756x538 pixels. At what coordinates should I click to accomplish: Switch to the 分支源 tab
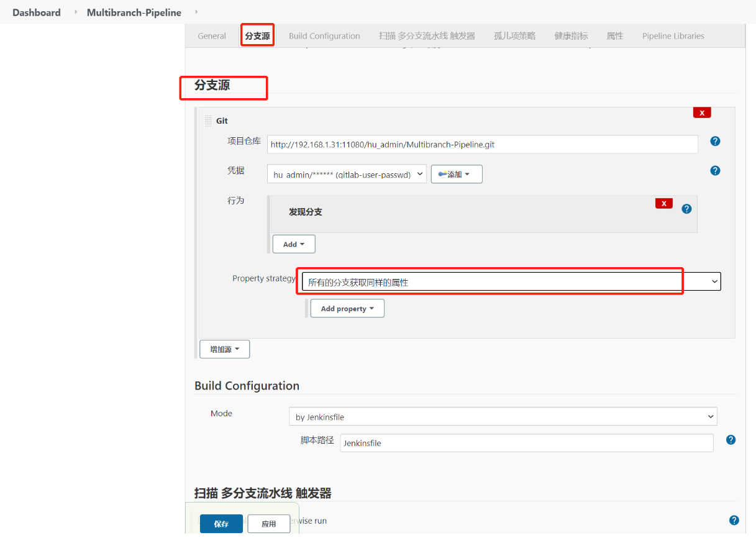click(x=257, y=36)
